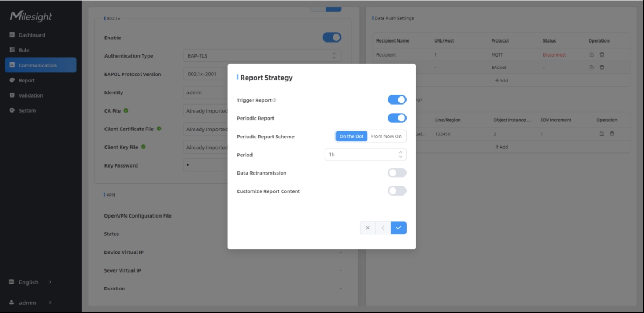Delete the BACnet recipient row
This screenshot has height=313, width=644.
click(602, 67)
